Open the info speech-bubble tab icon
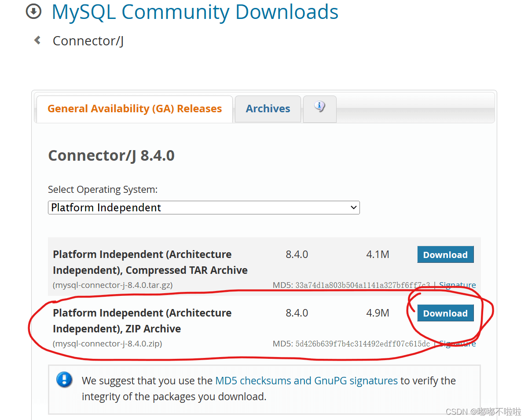The height and width of the screenshot is (420, 528). click(320, 107)
